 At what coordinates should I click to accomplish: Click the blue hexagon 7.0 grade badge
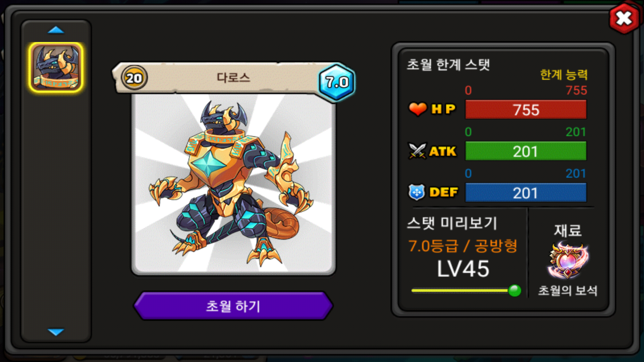(x=337, y=82)
